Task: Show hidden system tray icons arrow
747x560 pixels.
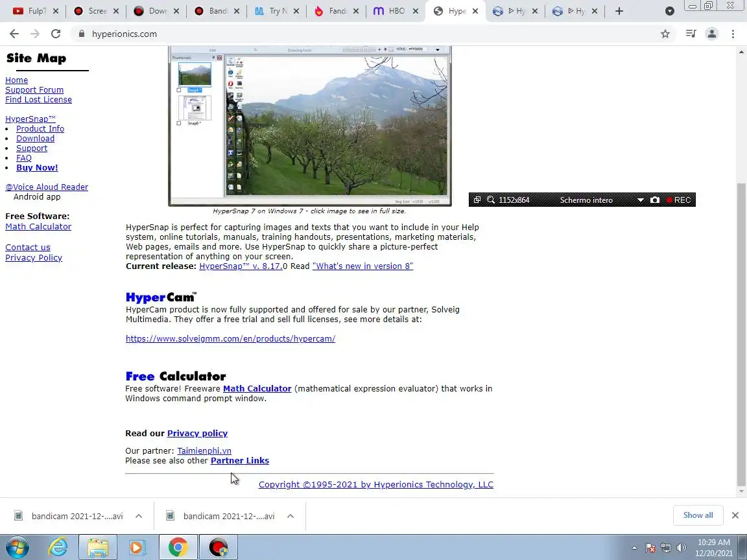Action: [634, 548]
